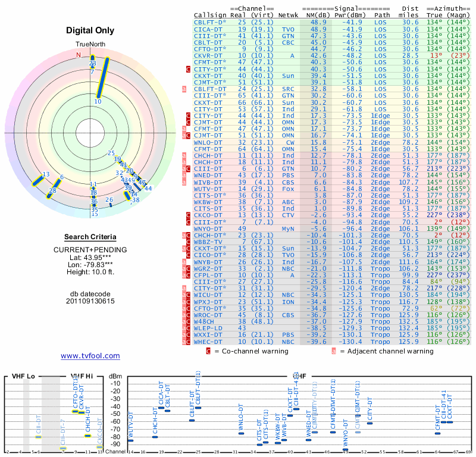Click the Search Criteria heading

pyautogui.click(x=90, y=237)
